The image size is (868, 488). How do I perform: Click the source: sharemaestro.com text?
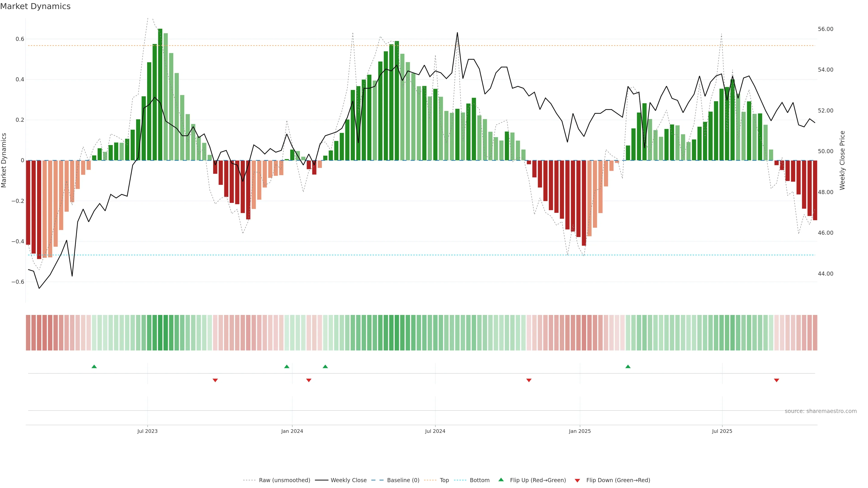[x=821, y=411]
